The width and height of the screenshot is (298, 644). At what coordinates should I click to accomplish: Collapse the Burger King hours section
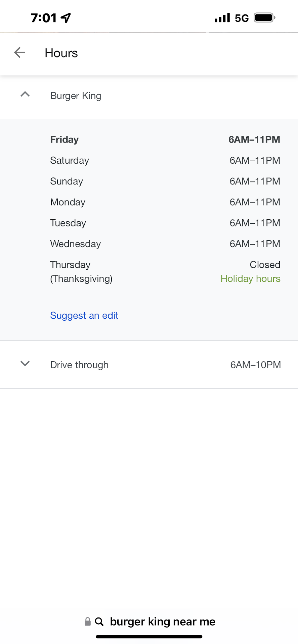pos(25,95)
